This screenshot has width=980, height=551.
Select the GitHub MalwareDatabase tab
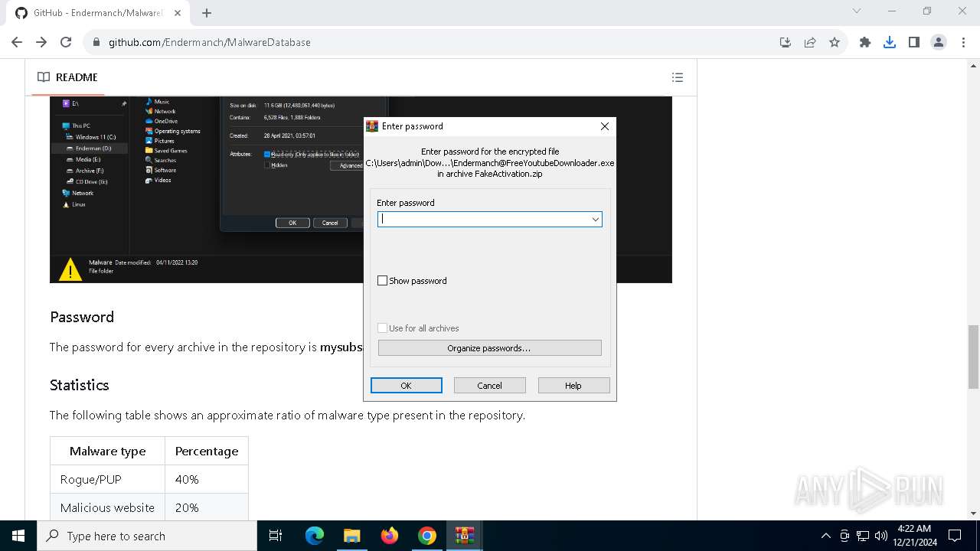97,13
